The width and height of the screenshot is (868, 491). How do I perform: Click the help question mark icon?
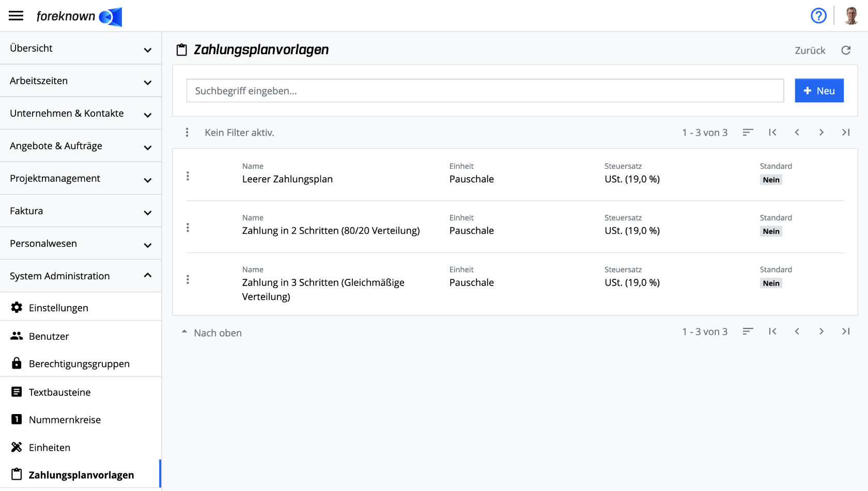pos(818,16)
